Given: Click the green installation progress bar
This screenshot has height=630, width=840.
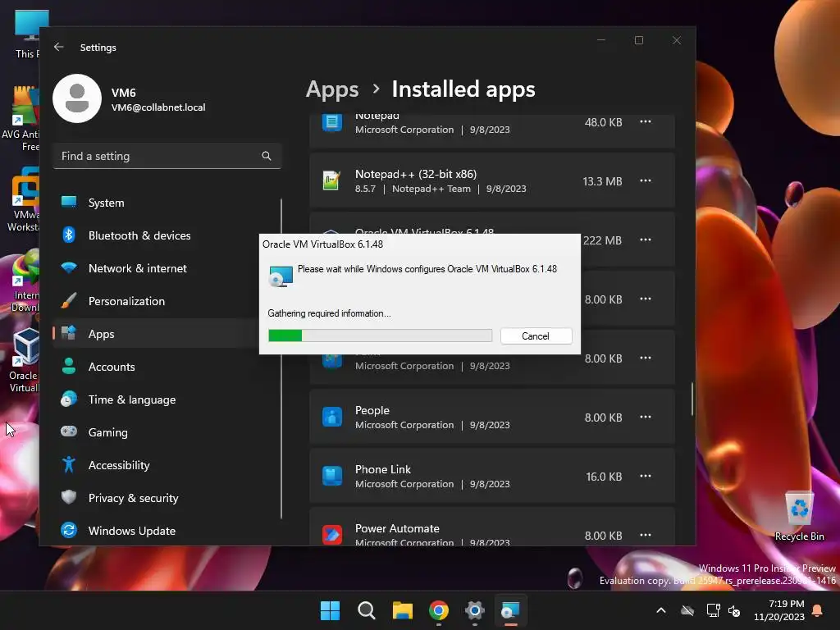Looking at the screenshot, I should [380, 336].
